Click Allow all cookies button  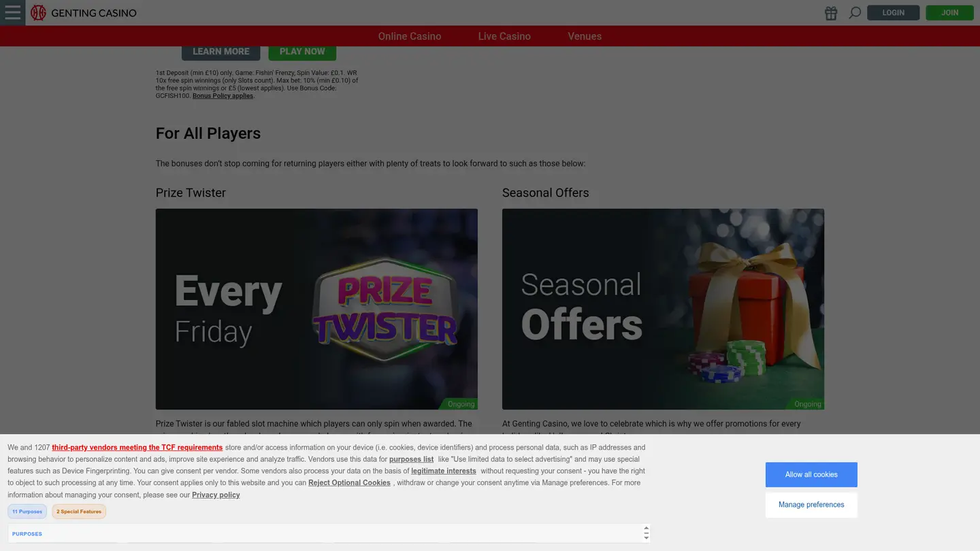coord(811,475)
